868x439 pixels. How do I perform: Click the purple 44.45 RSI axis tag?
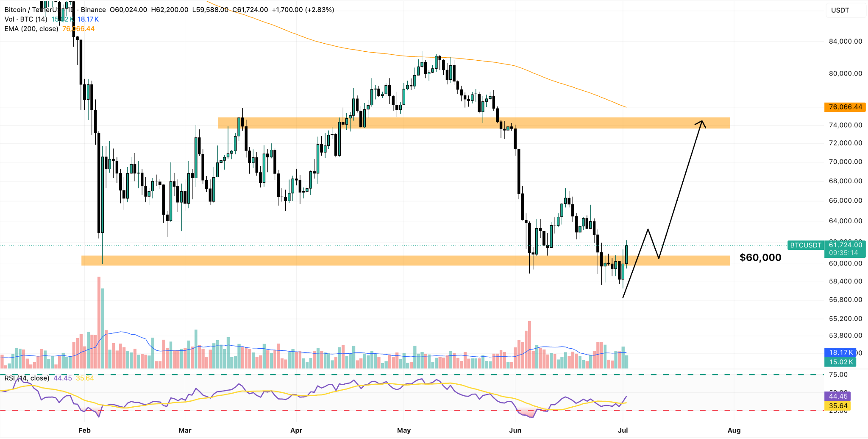(x=838, y=396)
